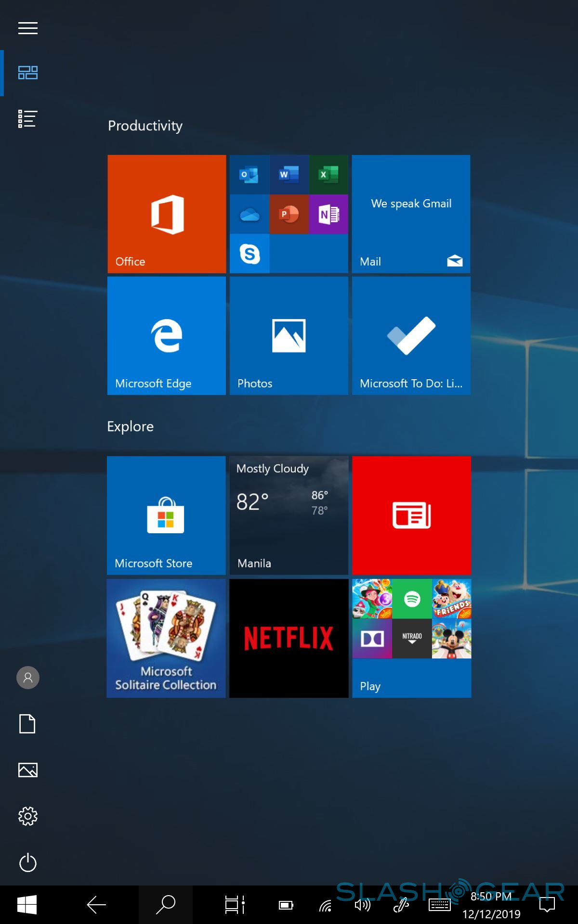Open the Microsoft Edge tile
578x924 pixels.
tap(167, 336)
